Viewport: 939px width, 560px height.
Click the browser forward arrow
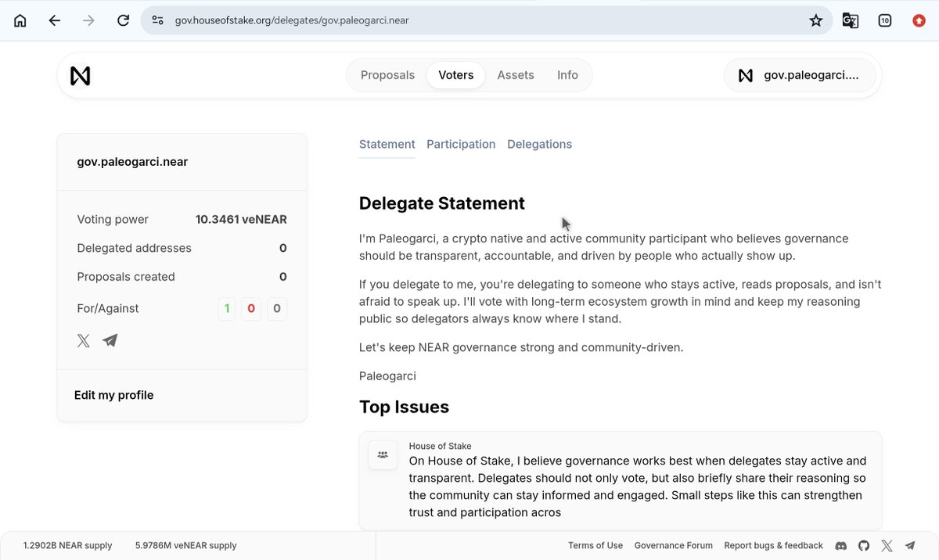coord(88,21)
